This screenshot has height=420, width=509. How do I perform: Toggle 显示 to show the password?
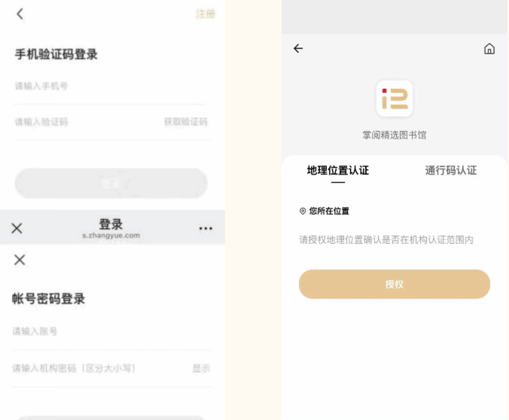201,368
